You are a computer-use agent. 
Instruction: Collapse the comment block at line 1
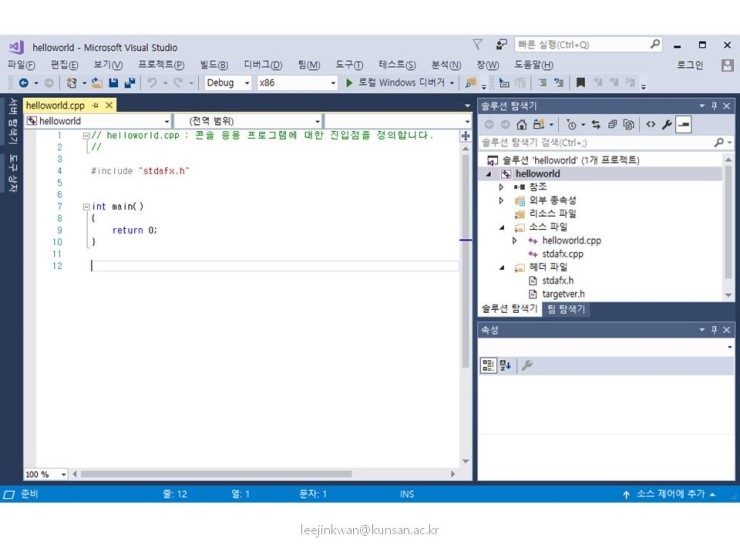86,136
